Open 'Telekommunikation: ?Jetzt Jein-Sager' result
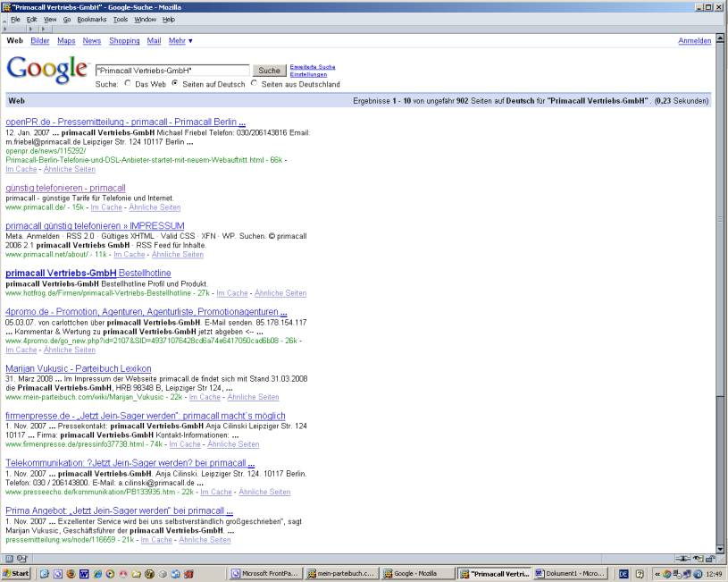The image size is (728, 582). (130, 463)
